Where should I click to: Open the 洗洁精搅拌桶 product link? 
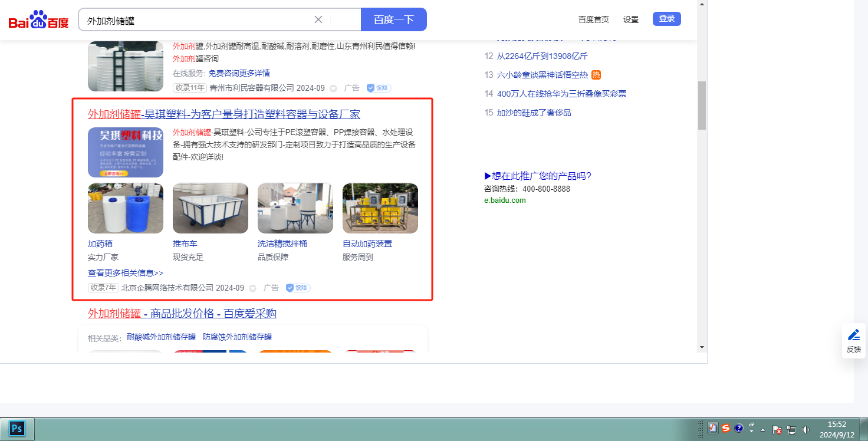(x=282, y=243)
